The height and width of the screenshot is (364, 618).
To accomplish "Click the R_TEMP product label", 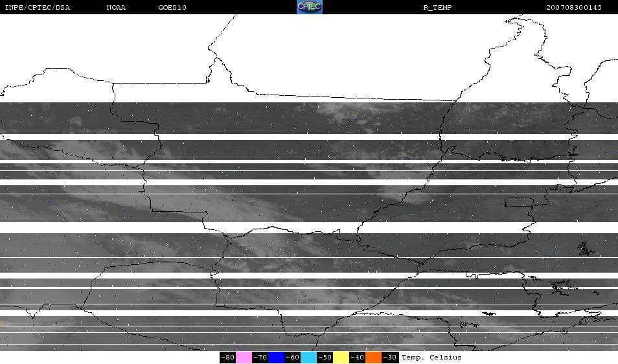I will click(437, 8).
